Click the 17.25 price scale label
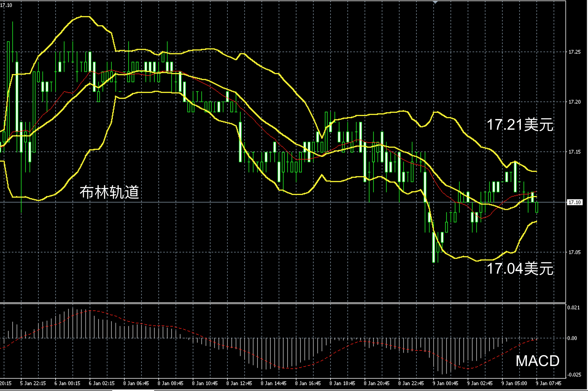 coord(574,52)
